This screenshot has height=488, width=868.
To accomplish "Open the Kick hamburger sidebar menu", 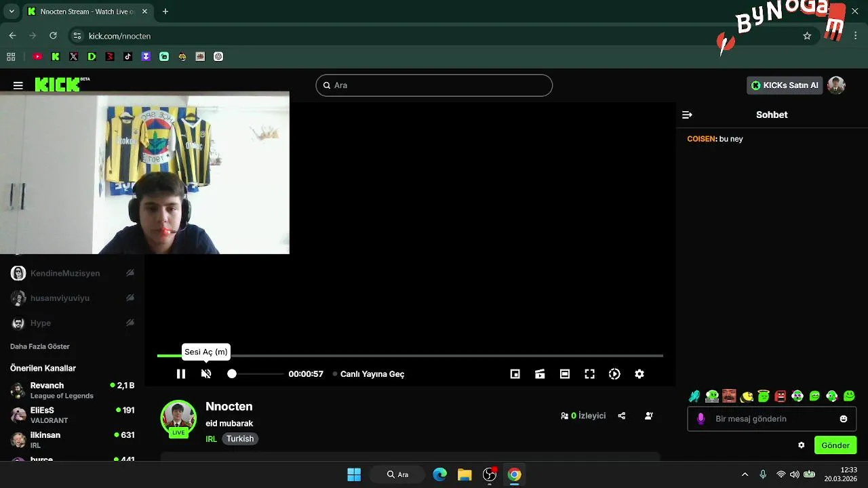I will [x=18, y=85].
